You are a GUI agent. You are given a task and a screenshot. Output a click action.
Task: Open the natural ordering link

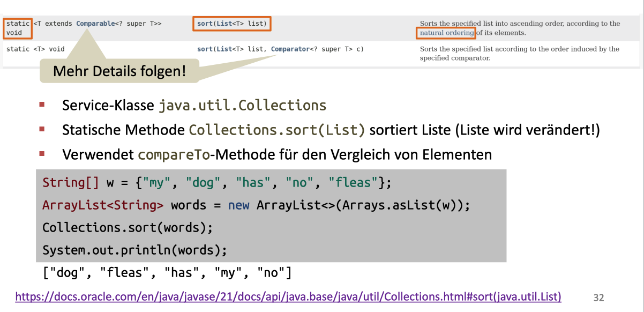click(446, 33)
